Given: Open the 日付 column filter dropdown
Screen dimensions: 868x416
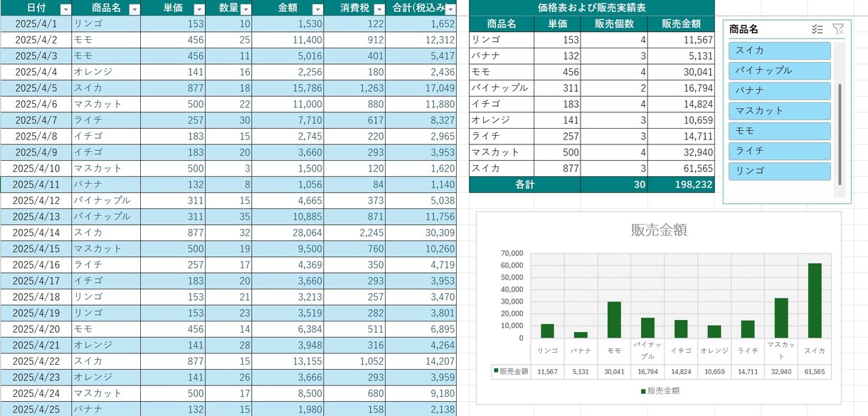Looking at the screenshot, I should (x=65, y=9).
